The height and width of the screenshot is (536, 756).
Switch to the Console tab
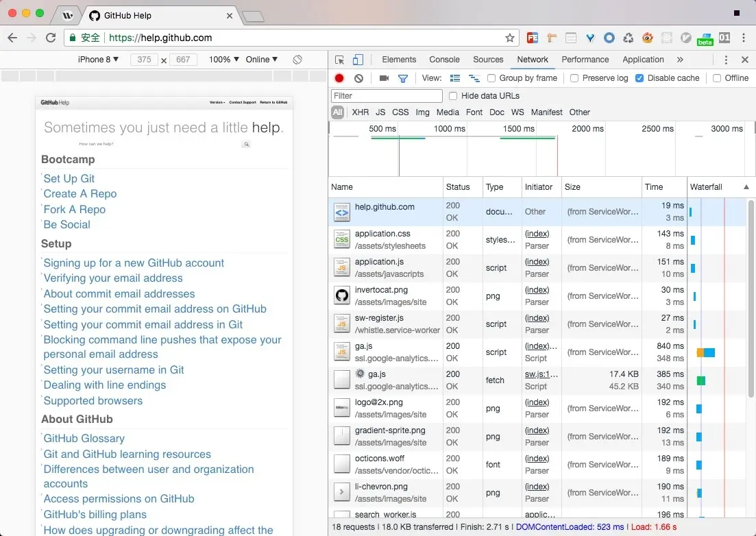click(x=444, y=59)
